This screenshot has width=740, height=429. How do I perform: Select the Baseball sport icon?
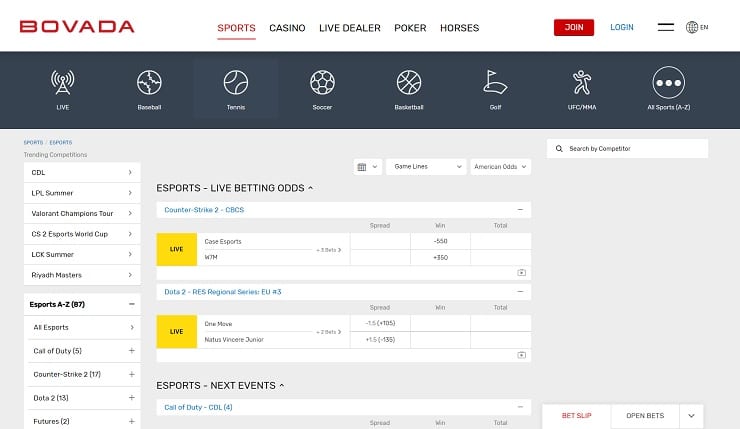(x=149, y=83)
